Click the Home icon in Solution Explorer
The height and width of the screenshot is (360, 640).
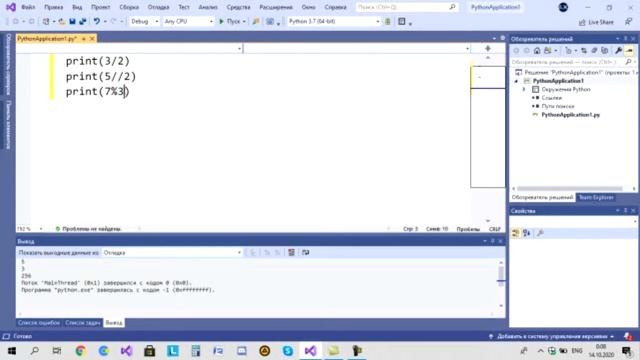537,51
